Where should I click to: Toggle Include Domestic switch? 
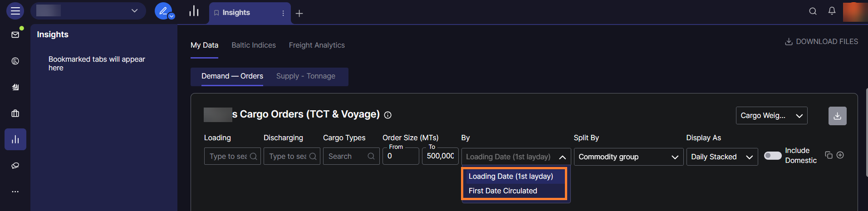(x=772, y=156)
